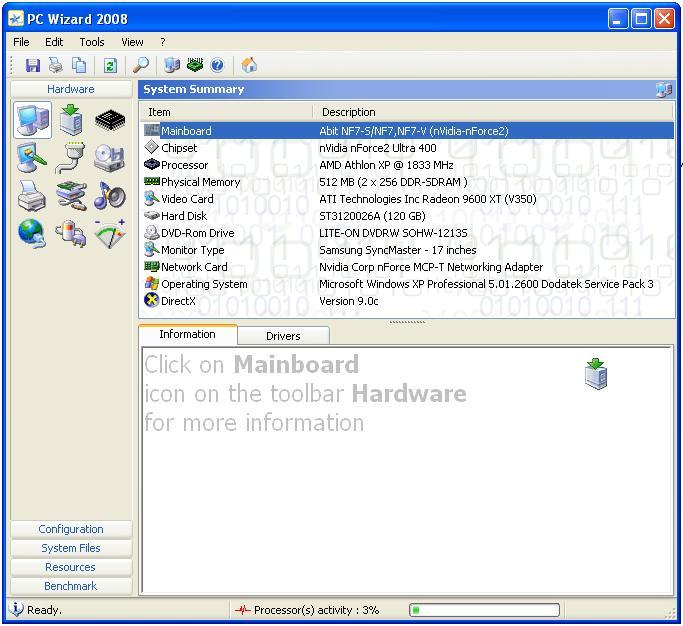Select the Hard Disk row
Viewport: 683px width, 626px height.
tap(408, 216)
